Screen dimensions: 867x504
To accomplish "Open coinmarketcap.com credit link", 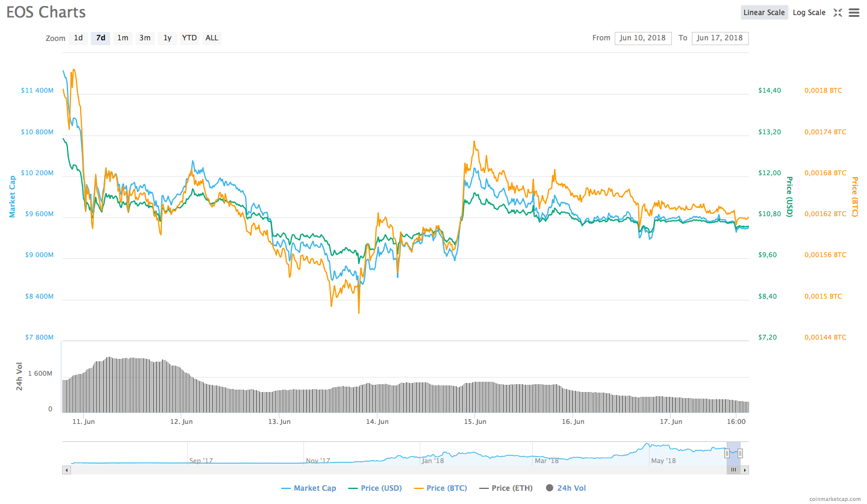I will (x=834, y=499).
